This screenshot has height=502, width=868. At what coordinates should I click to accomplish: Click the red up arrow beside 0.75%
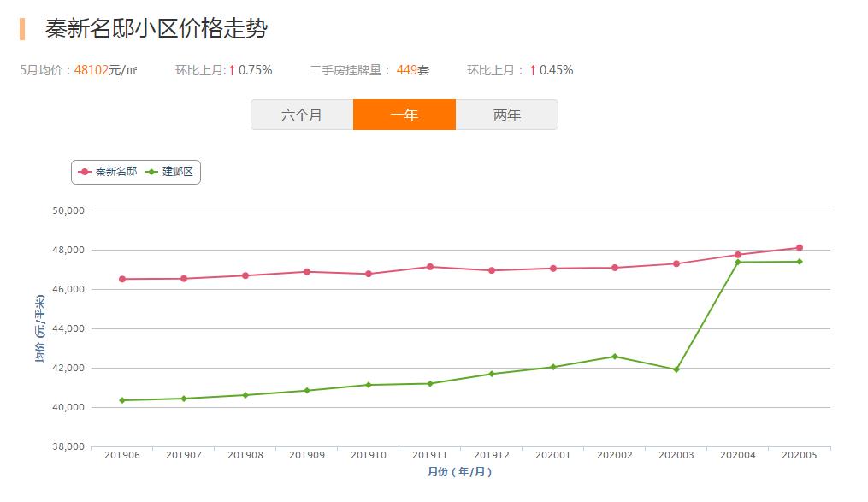(x=231, y=70)
